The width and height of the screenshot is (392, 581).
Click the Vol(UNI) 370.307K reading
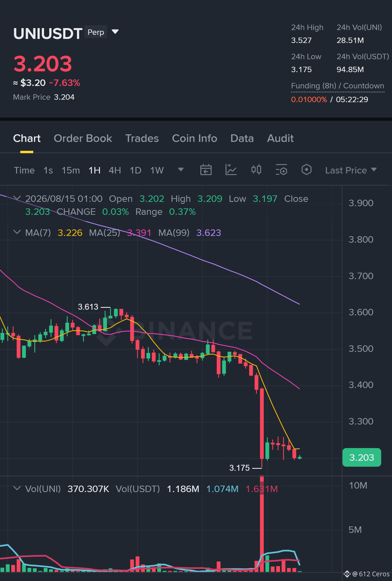click(x=88, y=489)
